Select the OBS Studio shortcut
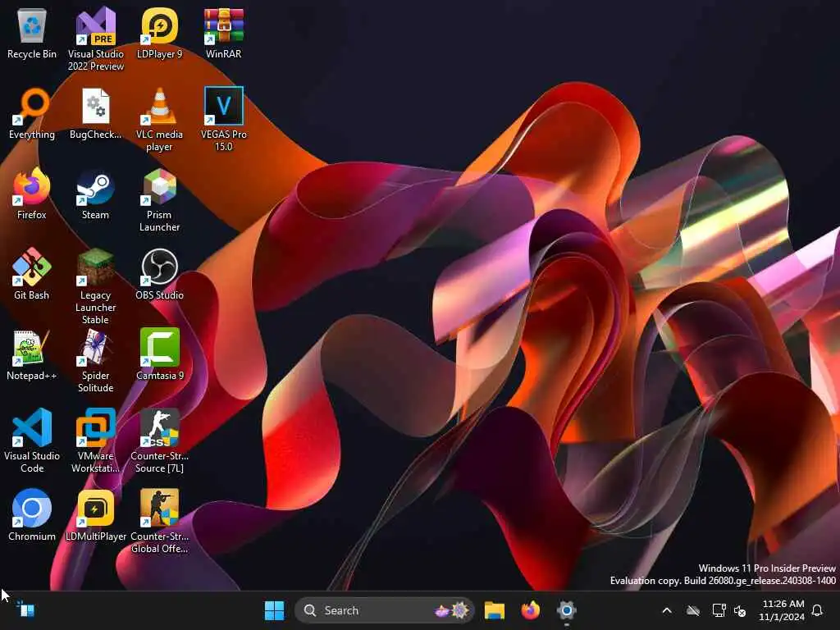Image resolution: width=840 pixels, height=630 pixels. 160,275
